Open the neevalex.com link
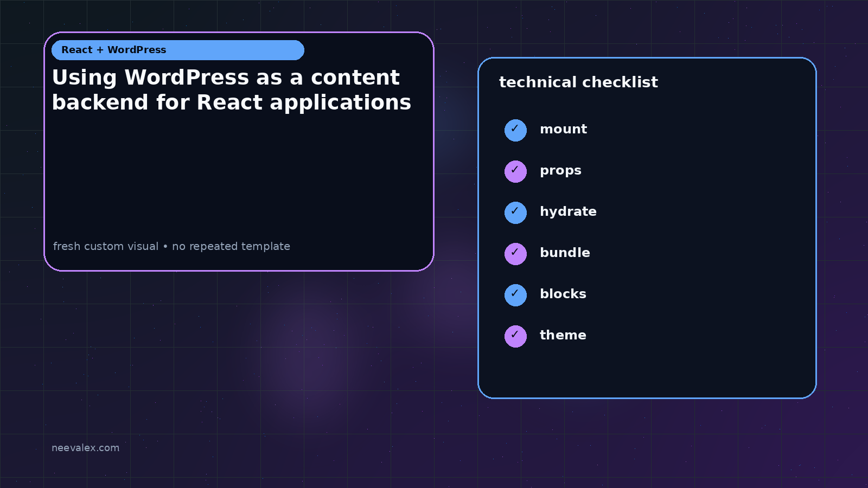This screenshot has width=868, height=488. coord(85,448)
